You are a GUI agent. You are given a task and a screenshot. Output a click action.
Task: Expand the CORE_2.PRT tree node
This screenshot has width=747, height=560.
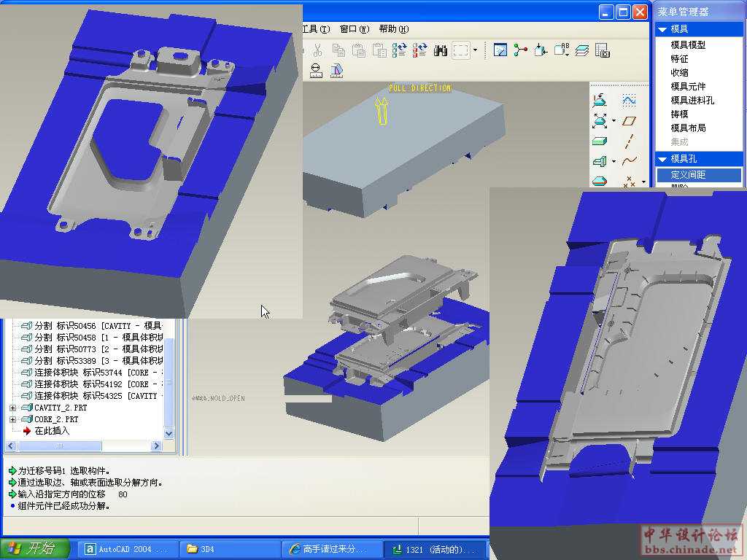(12, 420)
